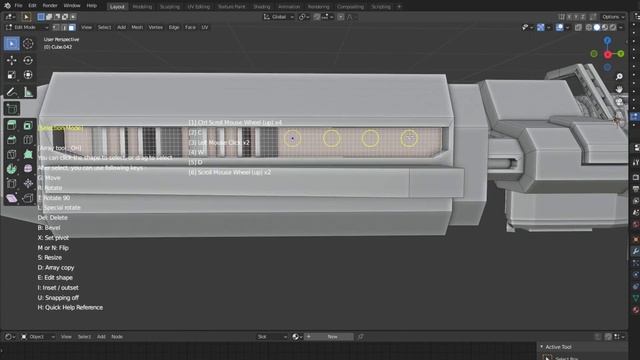Select the Edge Slide tool
This screenshot has height=360, width=640.
(x=11, y=184)
